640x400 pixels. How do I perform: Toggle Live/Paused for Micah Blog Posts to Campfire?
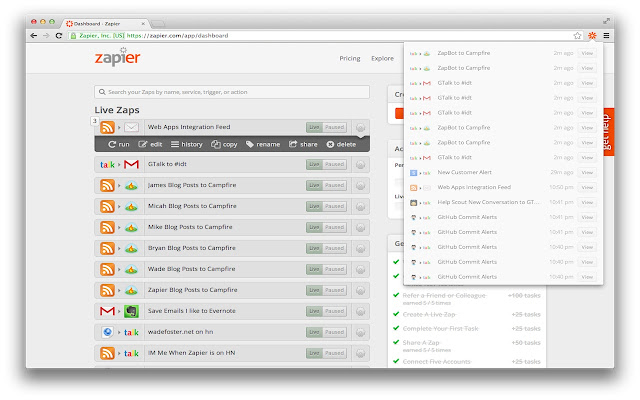(327, 207)
